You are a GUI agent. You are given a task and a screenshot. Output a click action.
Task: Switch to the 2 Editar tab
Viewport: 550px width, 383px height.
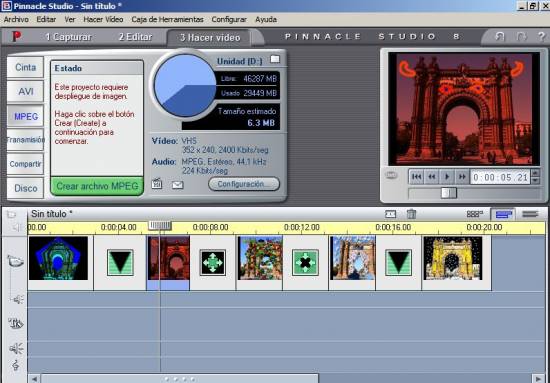pos(135,37)
